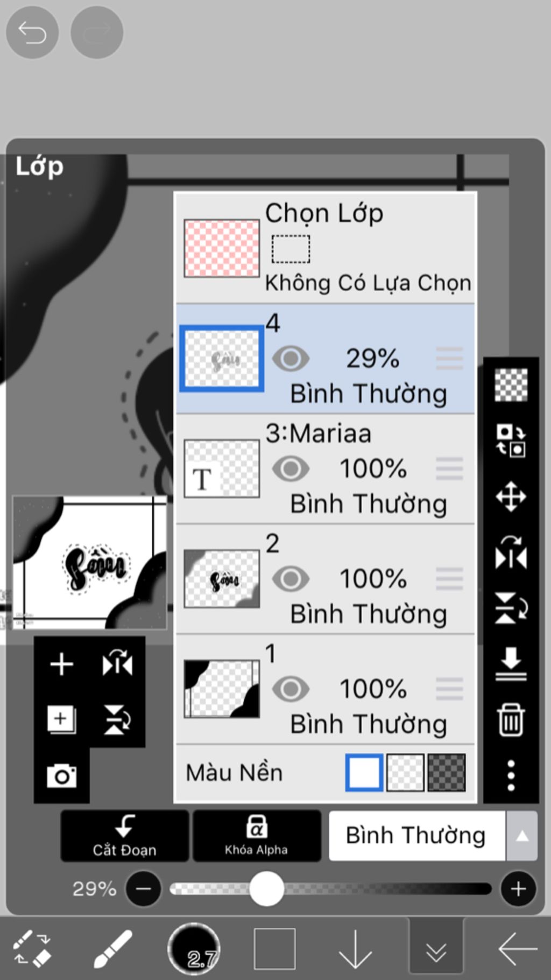Select layer 1 in the layer list
Viewport: 551px width, 980px height.
tap(326, 689)
